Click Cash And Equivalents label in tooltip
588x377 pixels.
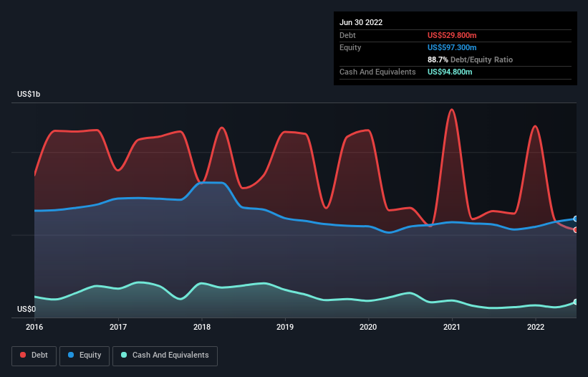coord(377,72)
